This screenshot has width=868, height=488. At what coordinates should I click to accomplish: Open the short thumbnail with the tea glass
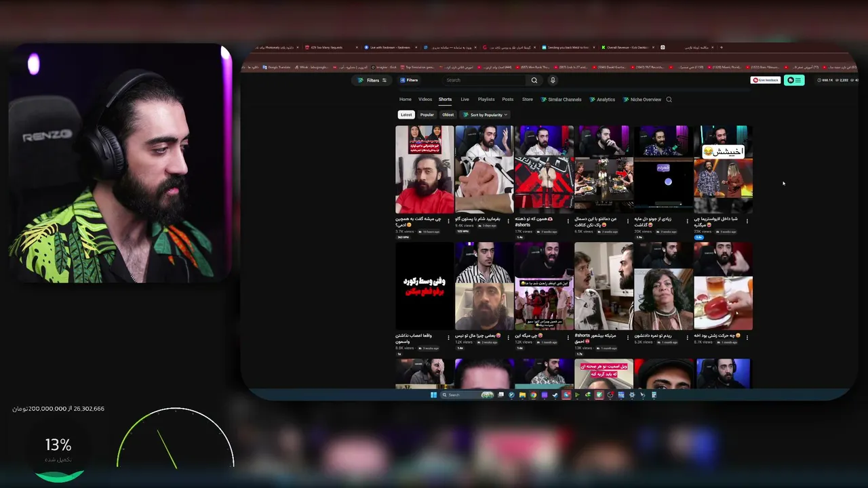(723, 286)
